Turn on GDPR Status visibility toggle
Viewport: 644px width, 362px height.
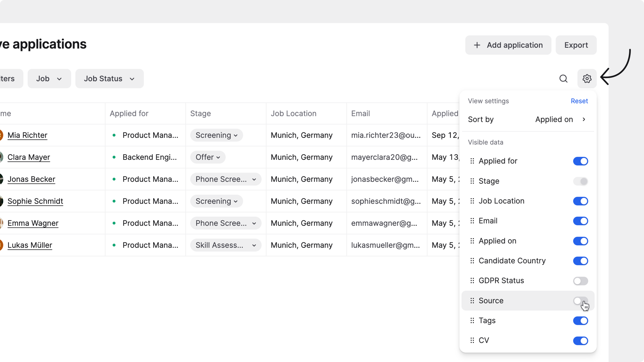[x=580, y=281]
